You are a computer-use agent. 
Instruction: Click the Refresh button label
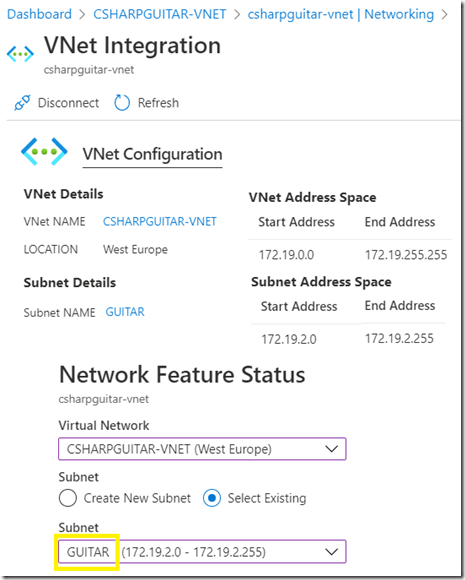coord(158,102)
